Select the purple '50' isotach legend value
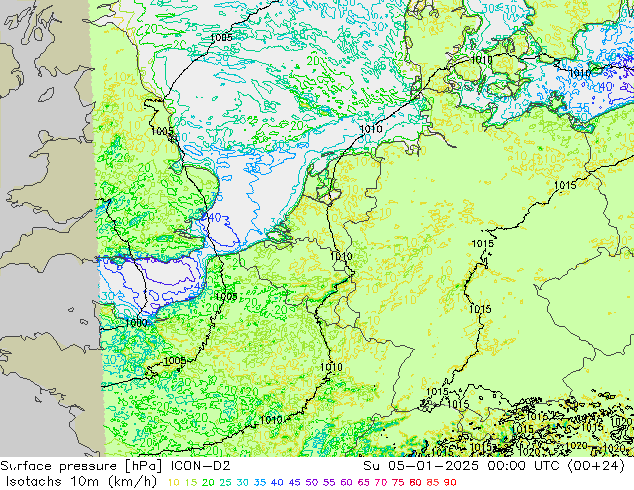Viewport: 634px width, 490px height. [x=312, y=482]
